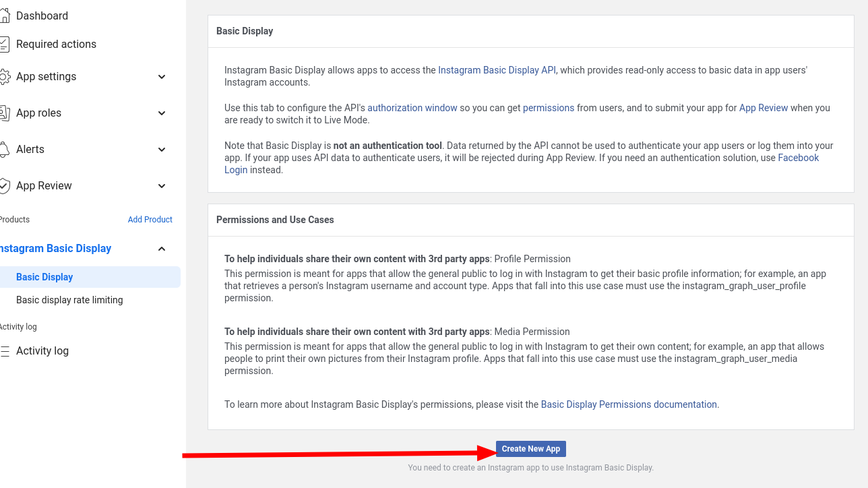This screenshot has width=868, height=488.
Task: Click the Activity log list icon
Action: tap(5, 351)
